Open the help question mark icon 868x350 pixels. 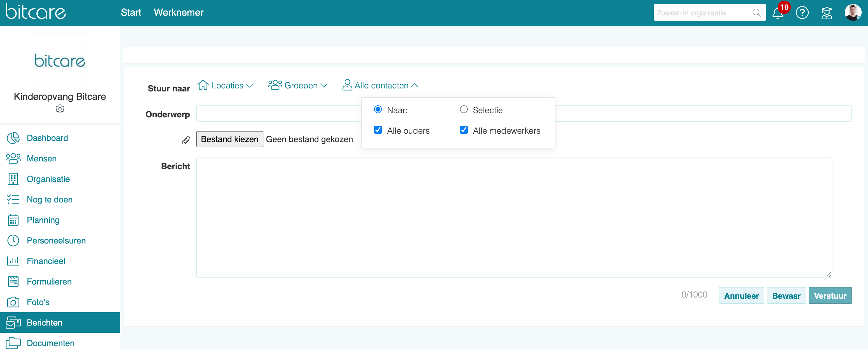pyautogui.click(x=802, y=13)
